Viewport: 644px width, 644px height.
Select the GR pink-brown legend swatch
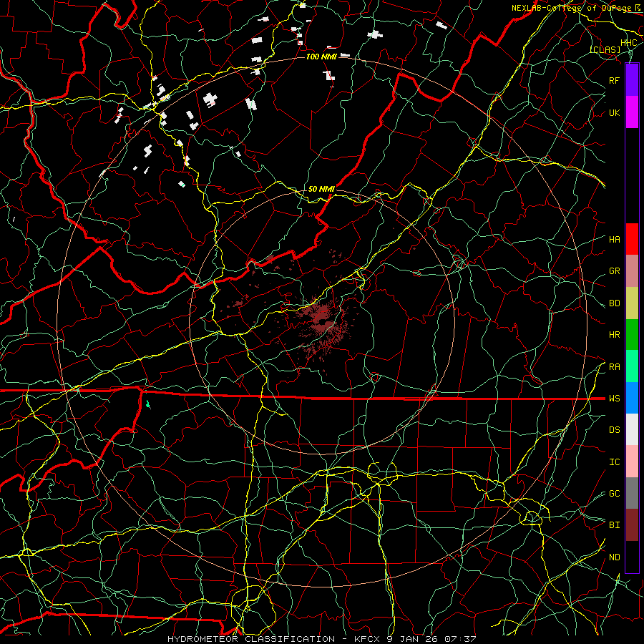[x=632, y=271]
